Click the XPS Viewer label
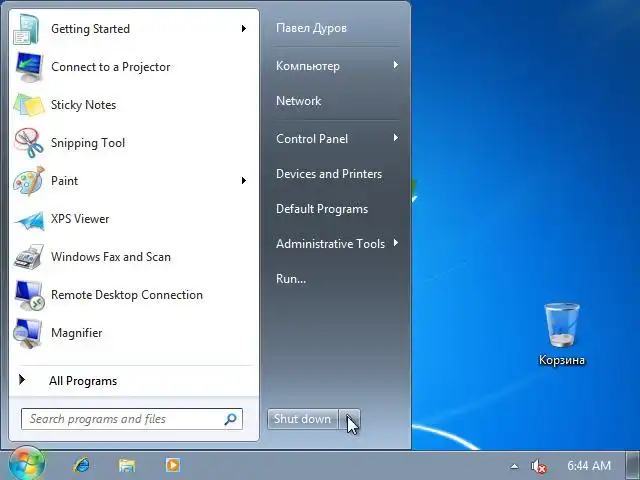 point(80,219)
